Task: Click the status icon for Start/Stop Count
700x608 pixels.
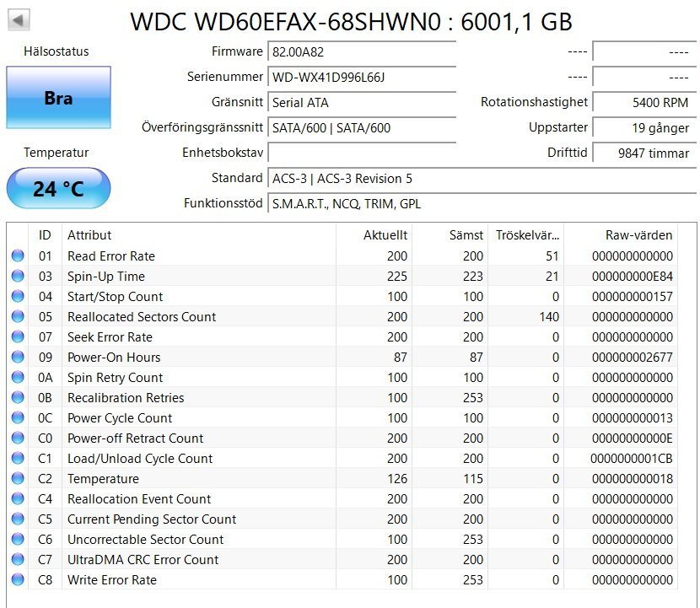Action: coord(18,296)
